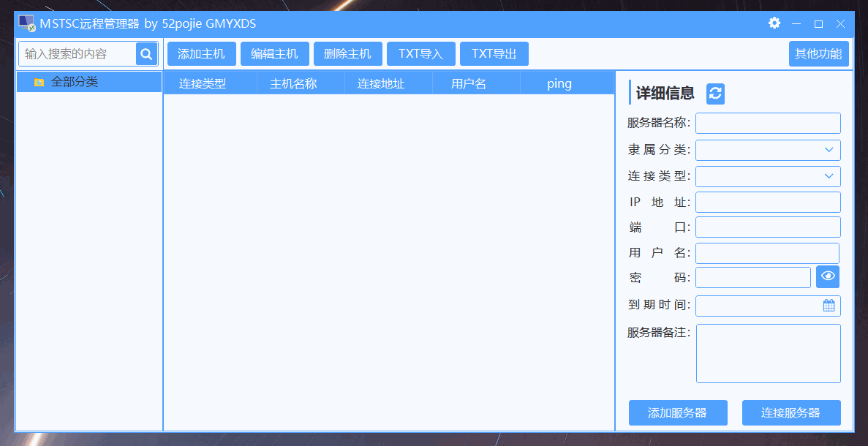Click the folder icon next to 全部分类
Image resolution: width=868 pixels, height=446 pixels.
point(41,82)
